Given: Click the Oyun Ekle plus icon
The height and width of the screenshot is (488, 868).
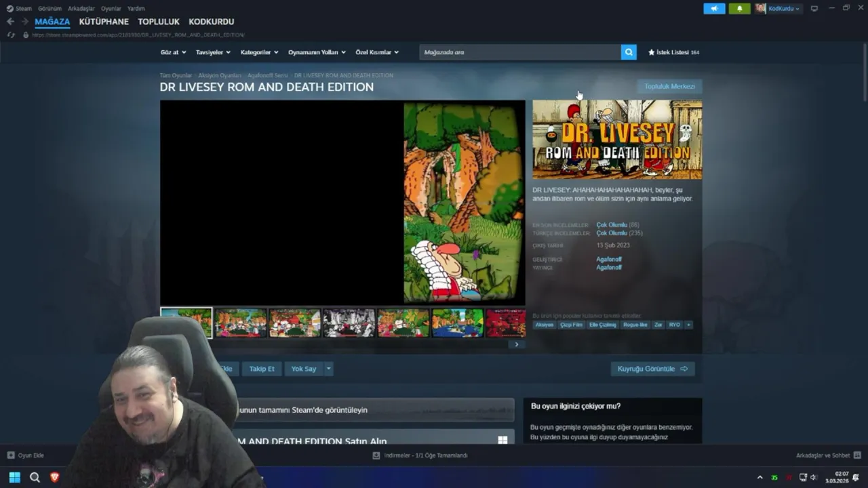Looking at the screenshot, I should pyautogui.click(x=10, y=455).
